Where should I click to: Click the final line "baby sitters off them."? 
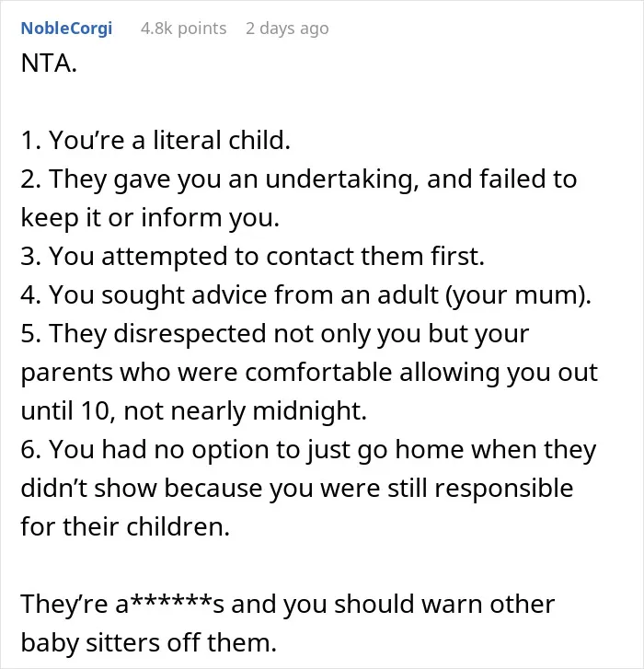coord(149,642)
